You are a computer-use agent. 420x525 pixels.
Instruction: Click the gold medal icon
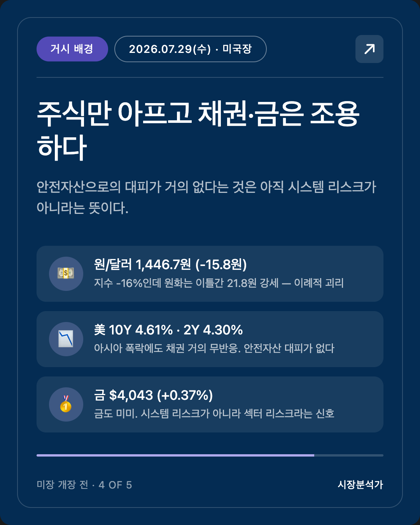click(x=66, y=404)
